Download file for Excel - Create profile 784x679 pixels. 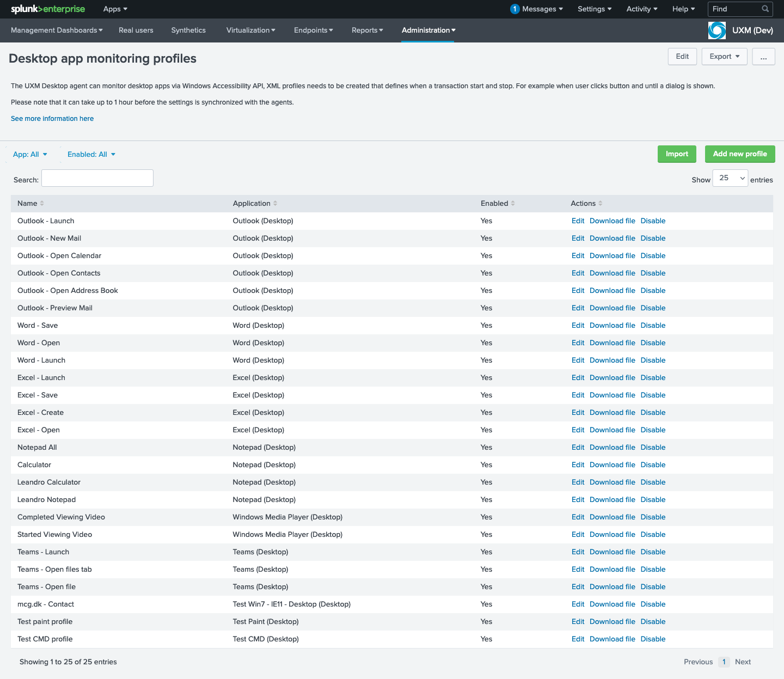pyautogui.click(x=612, y=413)
